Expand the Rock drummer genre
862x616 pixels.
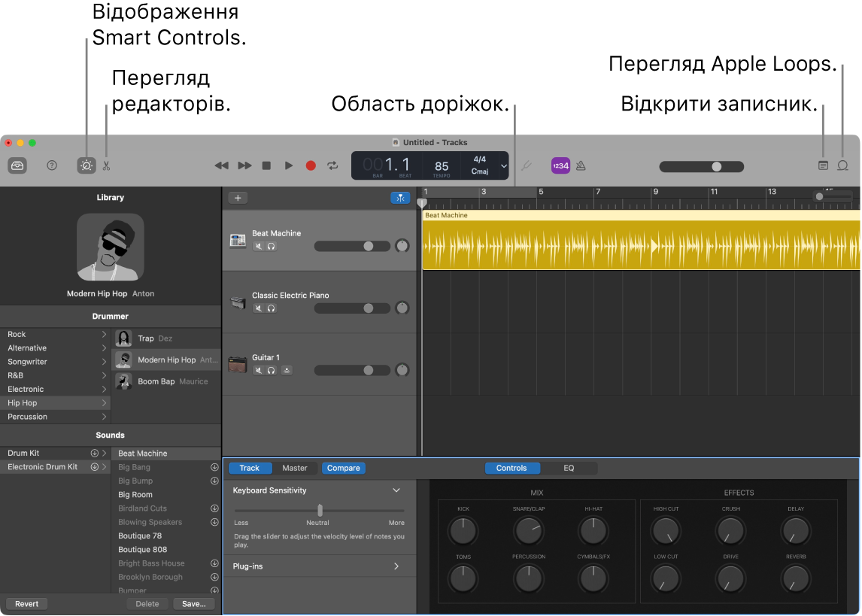(103, 334)
